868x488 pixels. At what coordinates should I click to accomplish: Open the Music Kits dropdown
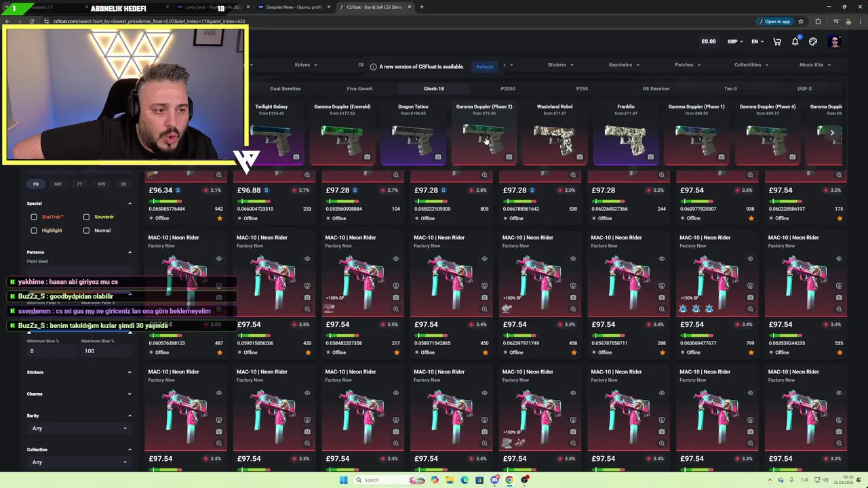click(815, 65)
